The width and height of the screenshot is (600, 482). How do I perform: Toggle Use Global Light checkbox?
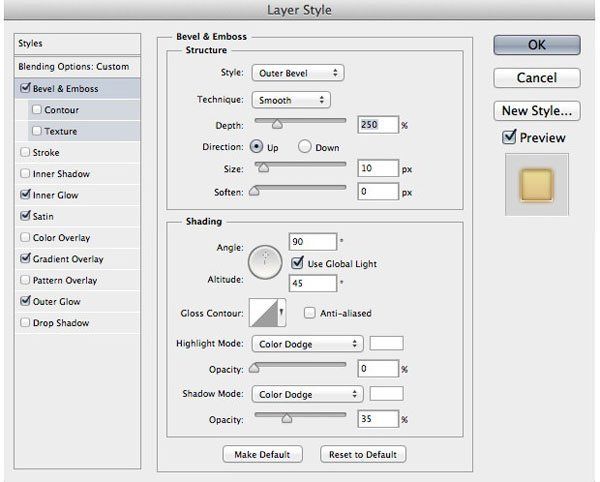(297, 263)
